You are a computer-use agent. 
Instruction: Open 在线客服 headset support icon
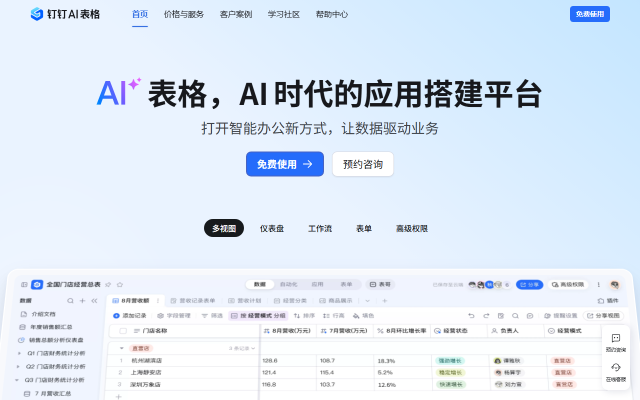tap(616, 372)
